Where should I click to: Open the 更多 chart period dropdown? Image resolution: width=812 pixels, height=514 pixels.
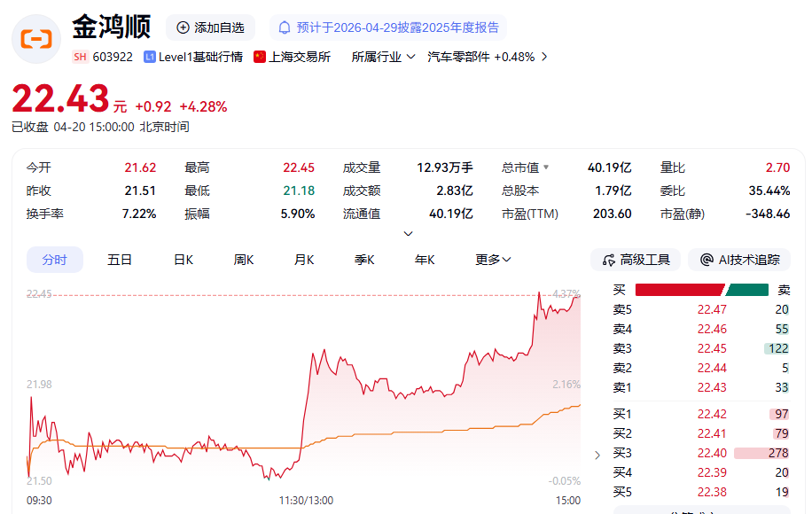pyautogui.click(x=493, y=260)
